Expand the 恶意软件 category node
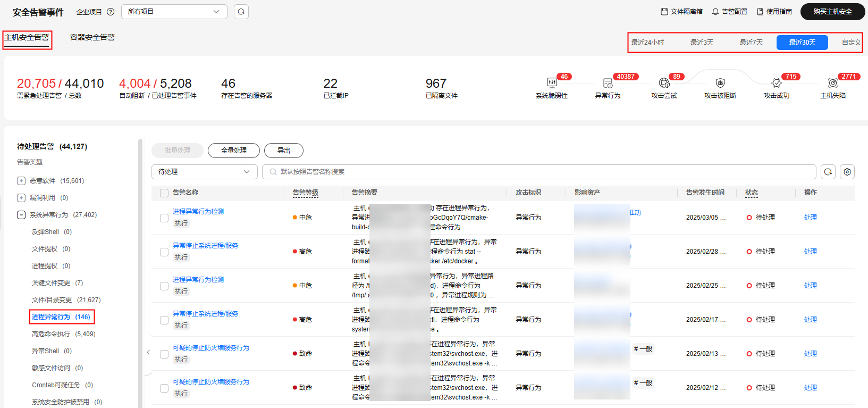 (21, 181)
